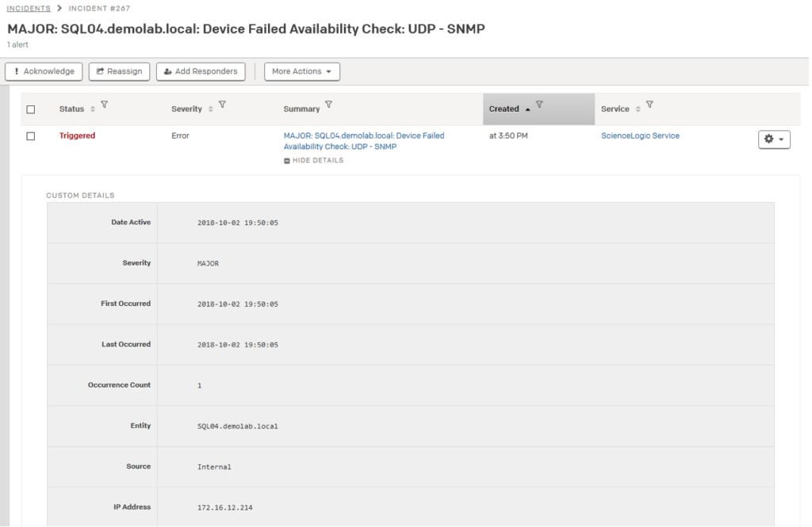Go to Incidents breadcrumb
Image resolution: width=812 pixels, height=527 pixels.
[x=29, y=8]
